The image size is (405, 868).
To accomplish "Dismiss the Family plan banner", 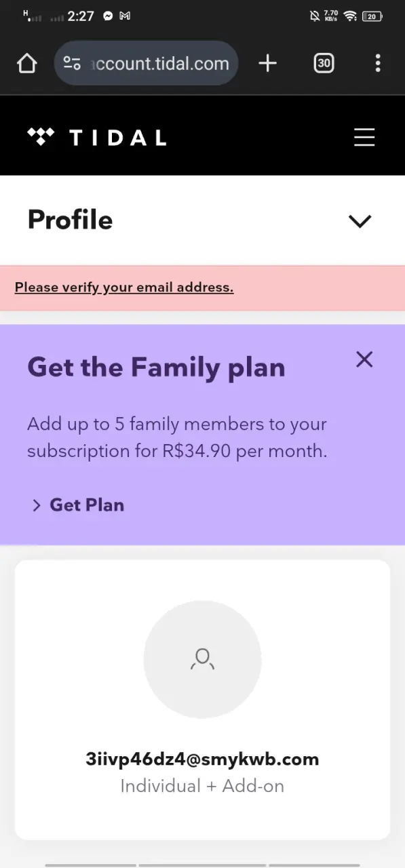I will tap(364, 359).
